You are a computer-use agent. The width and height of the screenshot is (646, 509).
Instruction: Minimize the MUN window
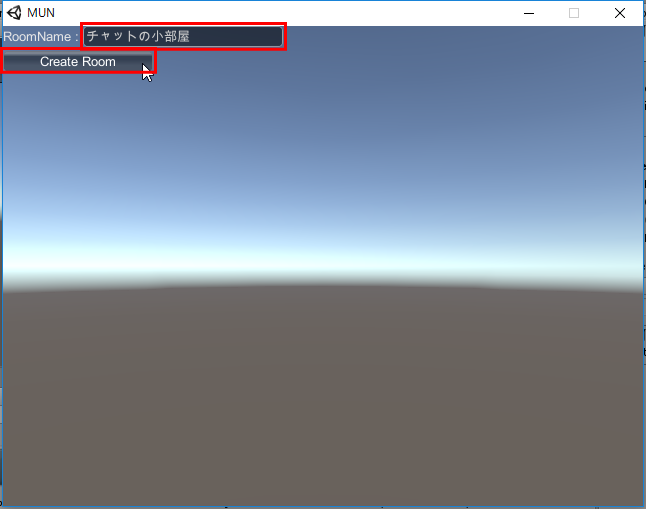(529, 13)
